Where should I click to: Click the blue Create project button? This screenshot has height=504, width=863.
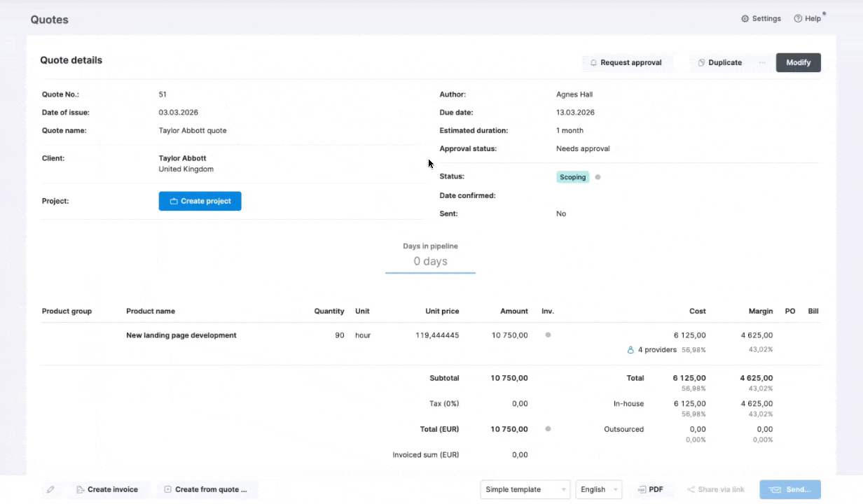200,201
